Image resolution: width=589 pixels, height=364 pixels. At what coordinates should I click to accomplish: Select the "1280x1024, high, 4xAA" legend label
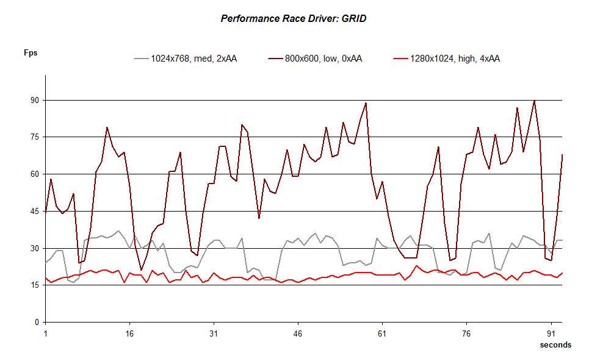click(x=455, y=59)
